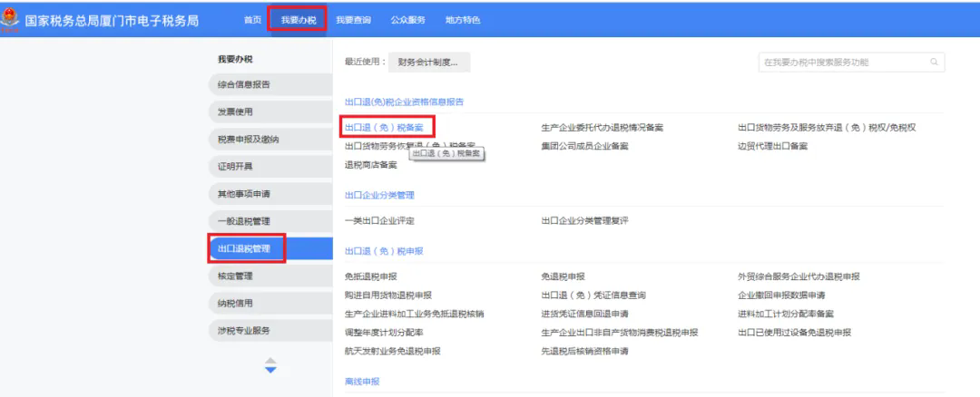Screen dimensions: 980x397
Task: Click the tax bureau emblem logo
Action: [9, 19]
